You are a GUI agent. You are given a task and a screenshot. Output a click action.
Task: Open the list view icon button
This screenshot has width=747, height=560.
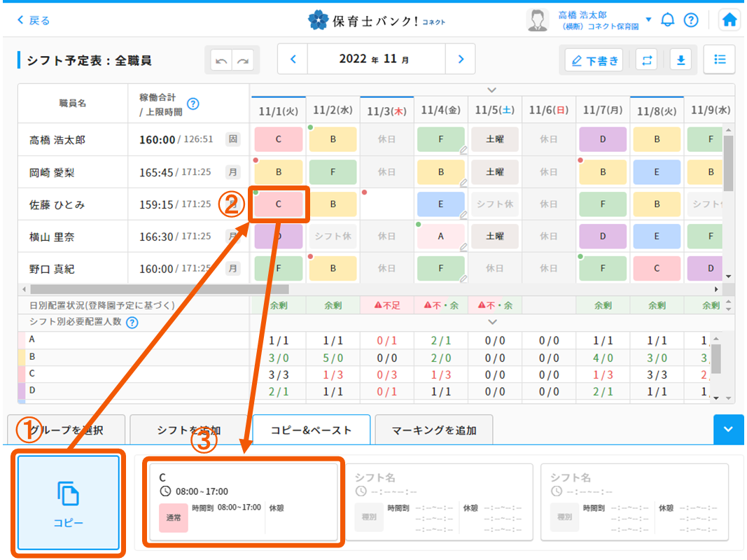click(719, 60)
